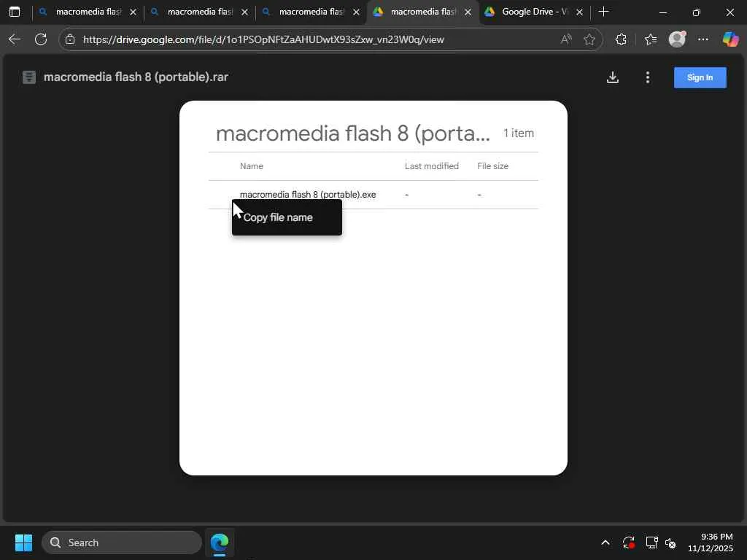The width and height of the screenshot is (747, 560).
Task: Click the File size column header
Action: (492, 166)
